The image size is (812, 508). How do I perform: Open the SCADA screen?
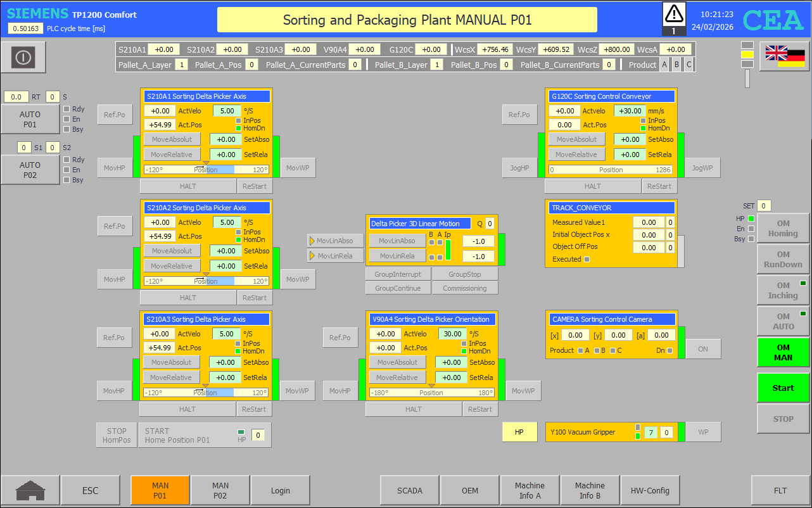409,490
